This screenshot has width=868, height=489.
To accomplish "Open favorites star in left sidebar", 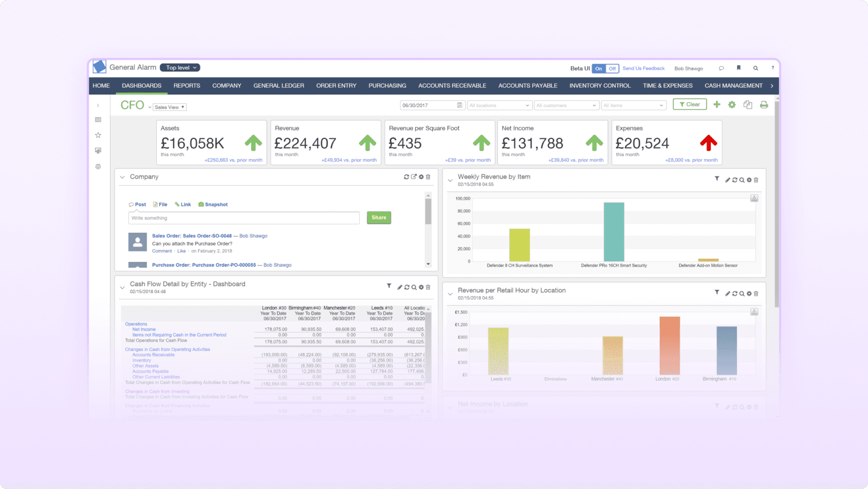I will pos(98,135).
